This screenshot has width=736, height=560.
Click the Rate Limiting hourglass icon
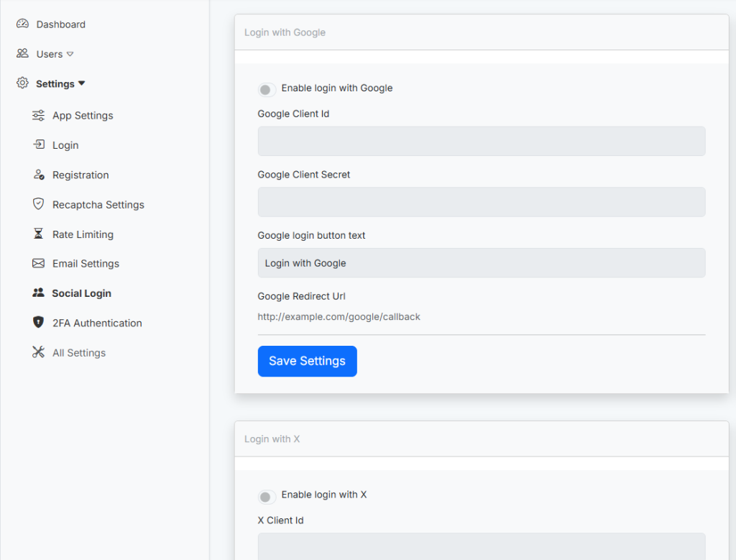[39, 234]
